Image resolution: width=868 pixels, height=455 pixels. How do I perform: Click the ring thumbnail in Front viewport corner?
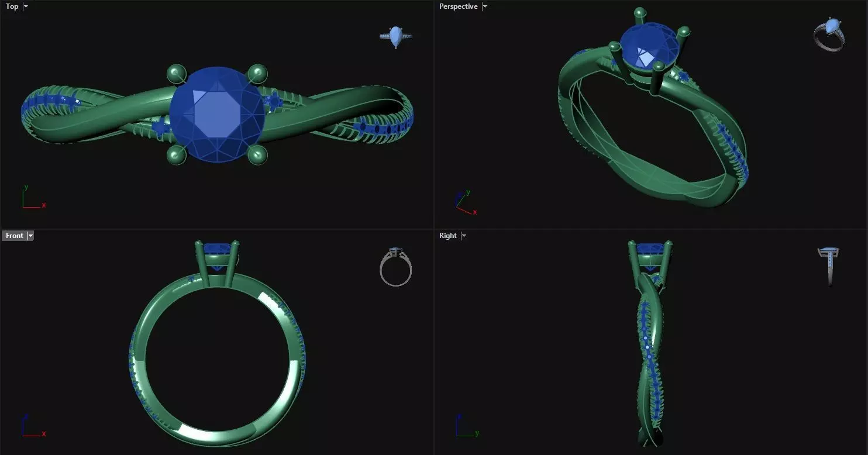(396, 267)
